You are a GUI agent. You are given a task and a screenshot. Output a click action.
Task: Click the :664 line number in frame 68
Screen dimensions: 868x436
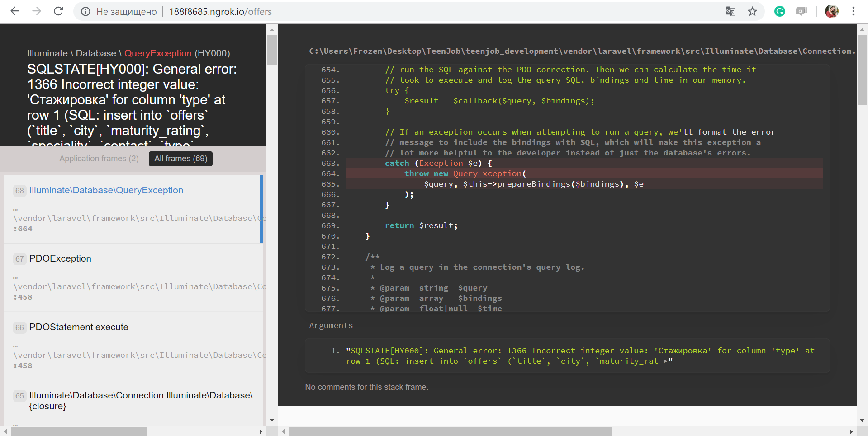pos(23,229)
